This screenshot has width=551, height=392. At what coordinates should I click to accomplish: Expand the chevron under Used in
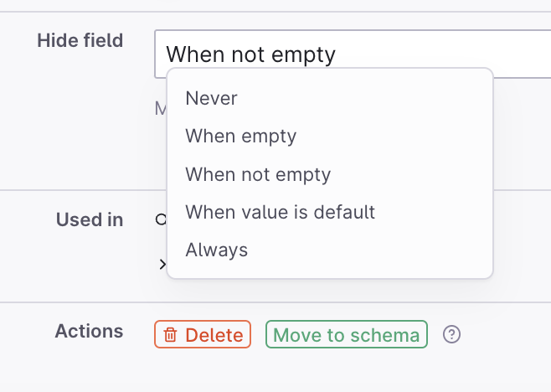pyautogui.click(x=162, y=264)
